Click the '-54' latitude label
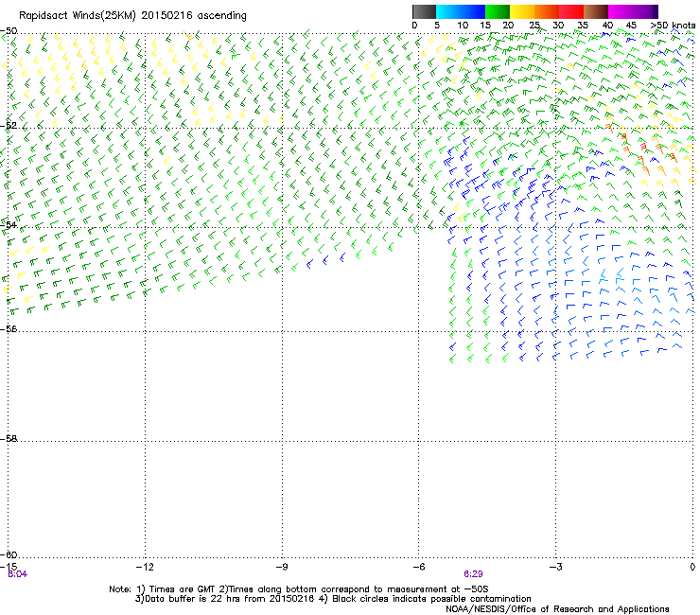 pyautogui.click(x=9, y=224)
